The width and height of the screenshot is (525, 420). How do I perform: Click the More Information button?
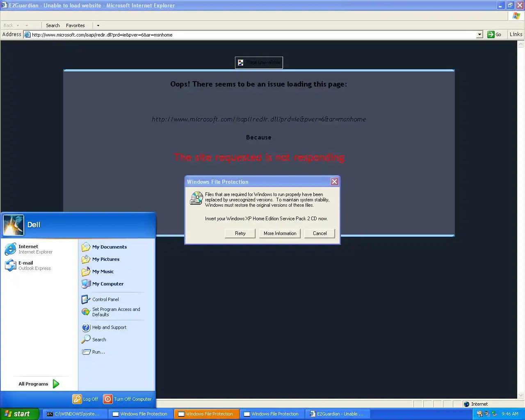point(280,233)
